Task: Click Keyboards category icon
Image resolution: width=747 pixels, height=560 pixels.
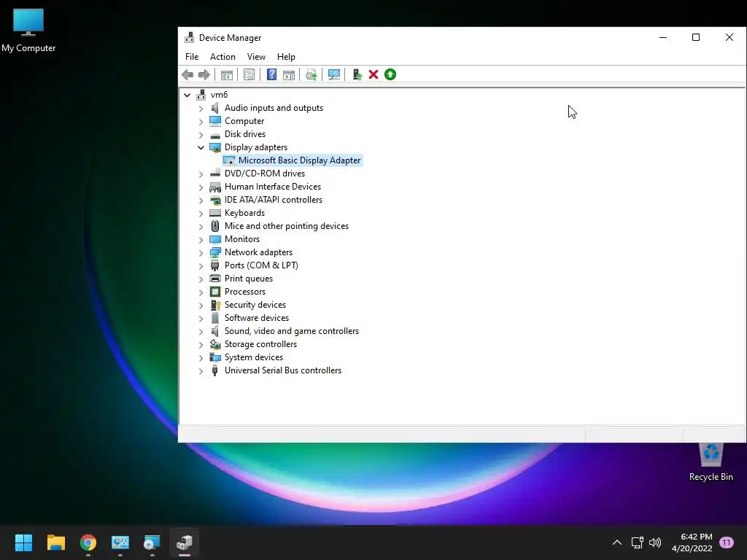Action: tap(215, 214)
